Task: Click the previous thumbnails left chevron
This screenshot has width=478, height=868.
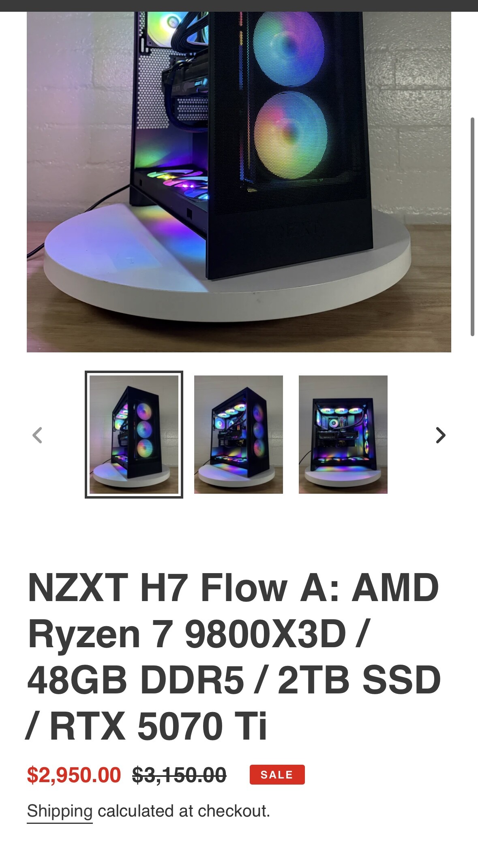Action: (x=37, y=435)
